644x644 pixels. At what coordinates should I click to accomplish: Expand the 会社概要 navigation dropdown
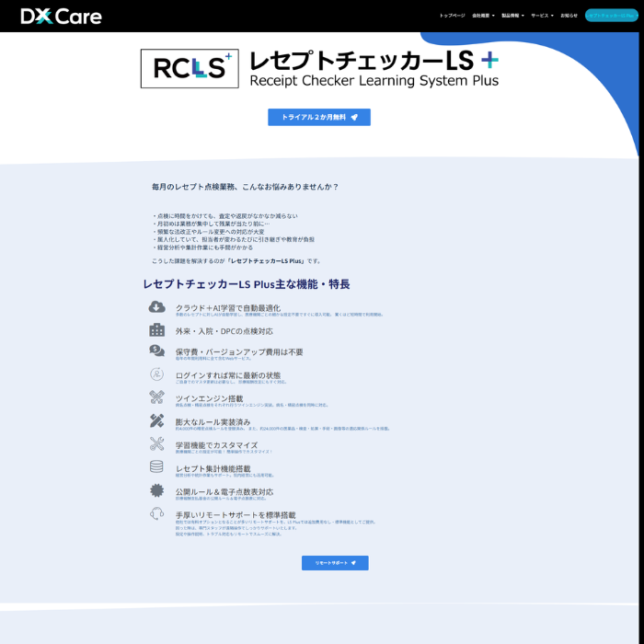483,16
